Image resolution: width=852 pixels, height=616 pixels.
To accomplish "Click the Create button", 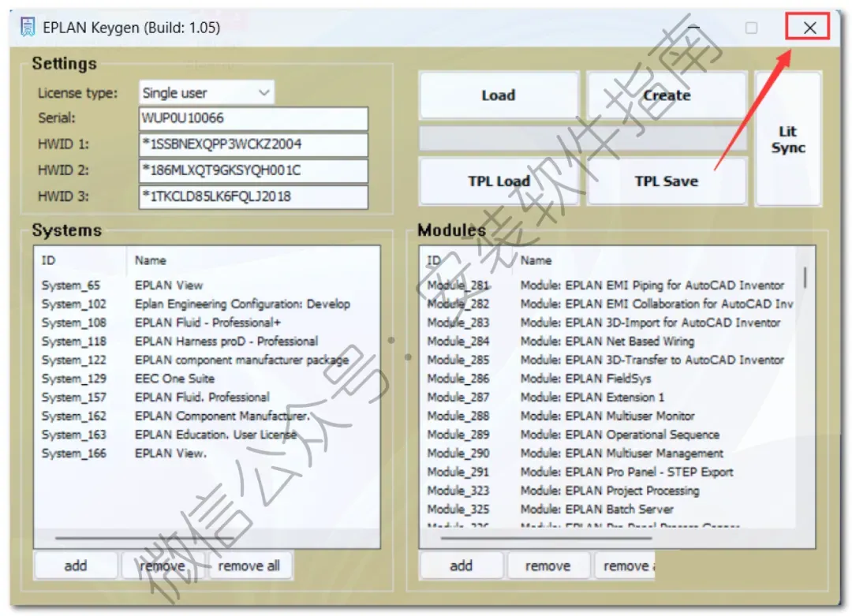I will pos(666,95).
